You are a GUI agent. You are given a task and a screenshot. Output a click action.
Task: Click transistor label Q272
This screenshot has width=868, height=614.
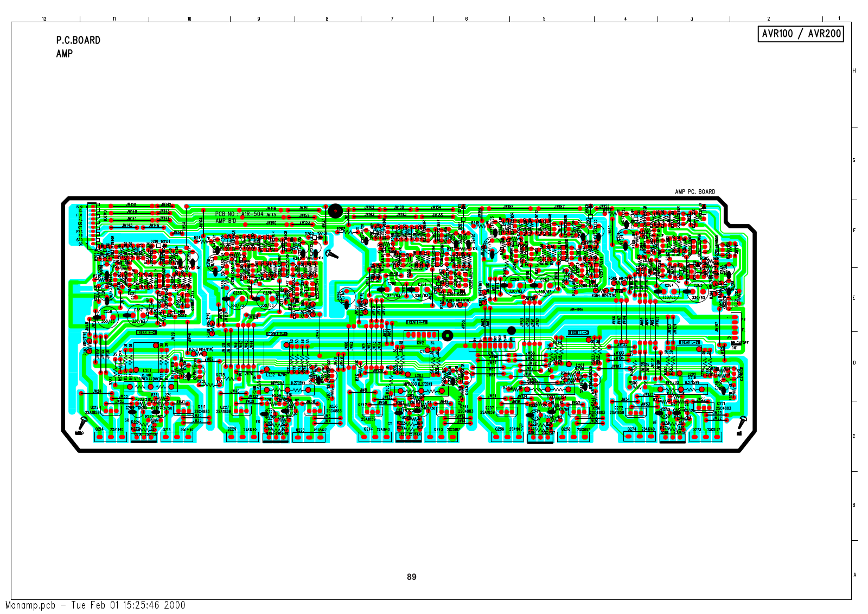(618, 407)
